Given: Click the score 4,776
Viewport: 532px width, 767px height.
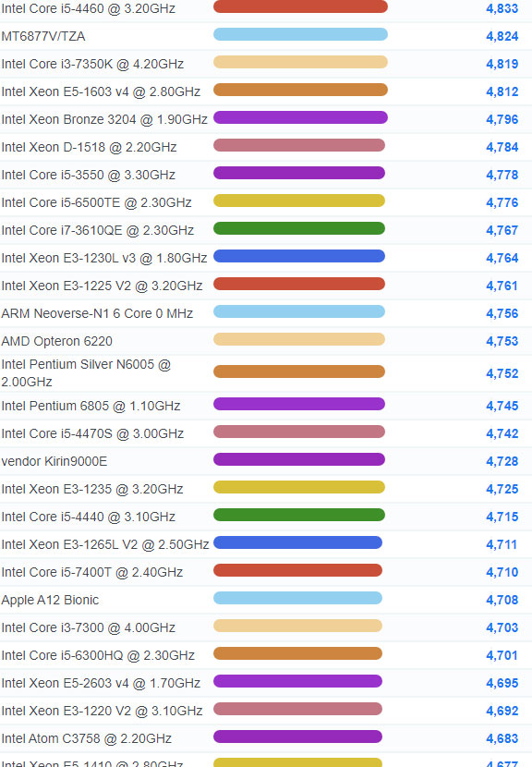Looking at the screenshot, I should [502, 202].
